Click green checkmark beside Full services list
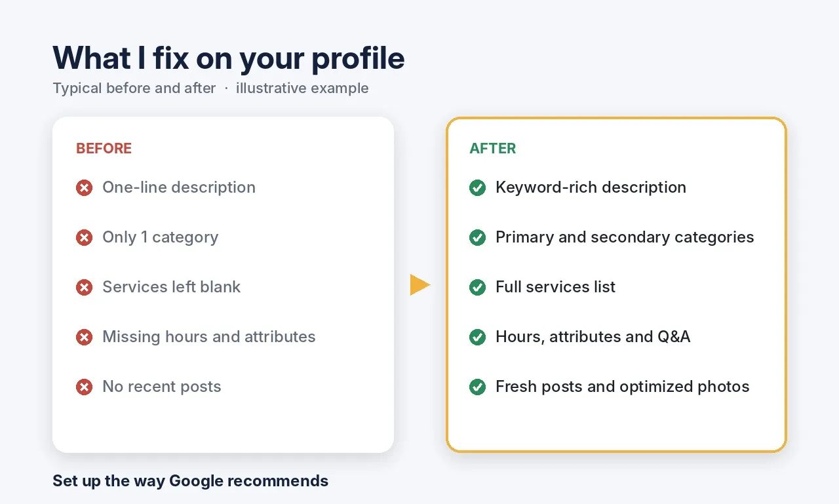839x504 pixels. 477,288
